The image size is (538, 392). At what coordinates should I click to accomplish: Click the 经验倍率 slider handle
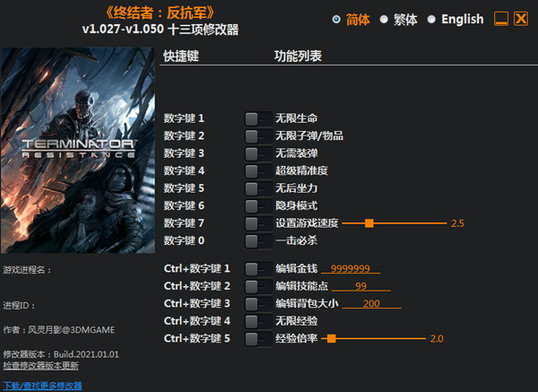(x=332, y=338)
